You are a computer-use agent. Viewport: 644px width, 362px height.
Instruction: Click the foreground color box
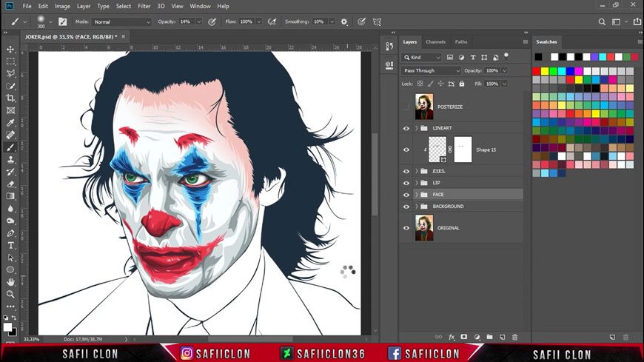(7, 327)
